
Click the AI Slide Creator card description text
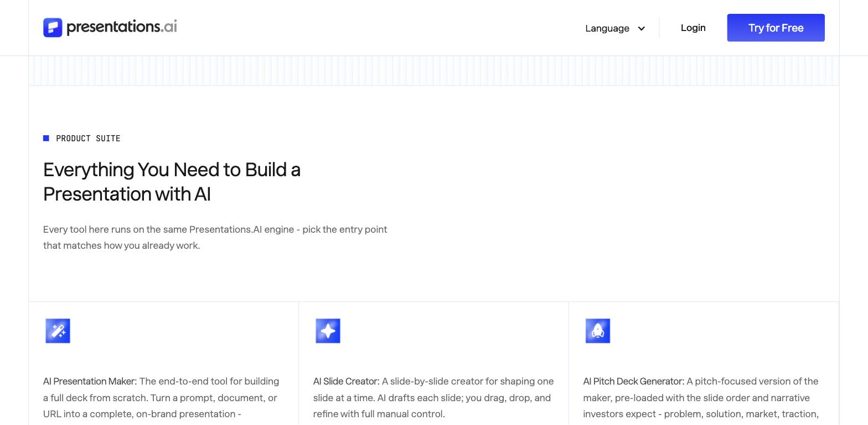(x=433, y=398)
